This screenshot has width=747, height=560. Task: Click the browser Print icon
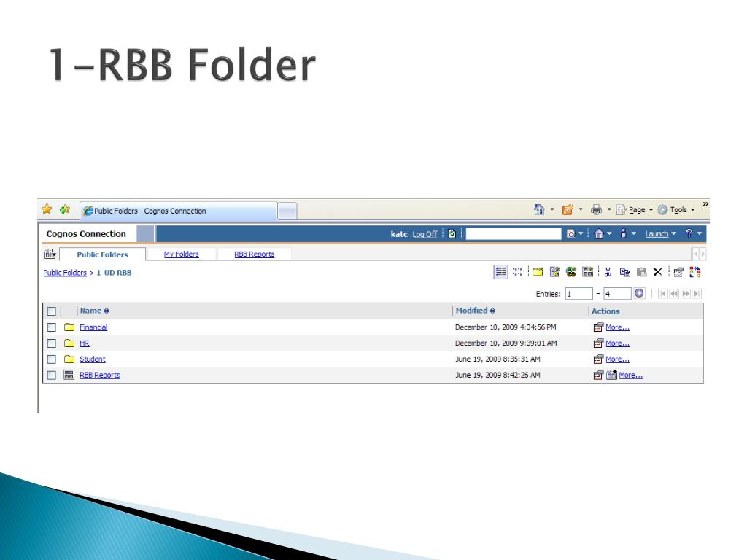pos(596,209)
